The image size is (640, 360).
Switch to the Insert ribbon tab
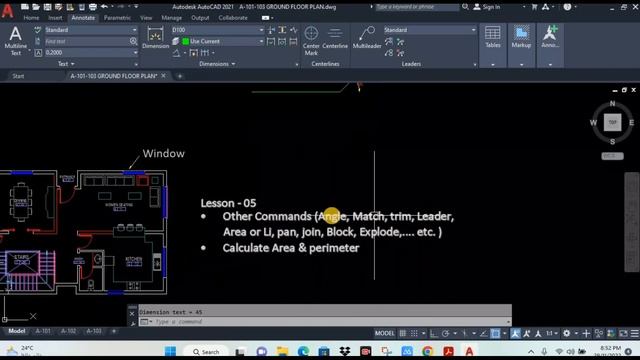point(55,18)
